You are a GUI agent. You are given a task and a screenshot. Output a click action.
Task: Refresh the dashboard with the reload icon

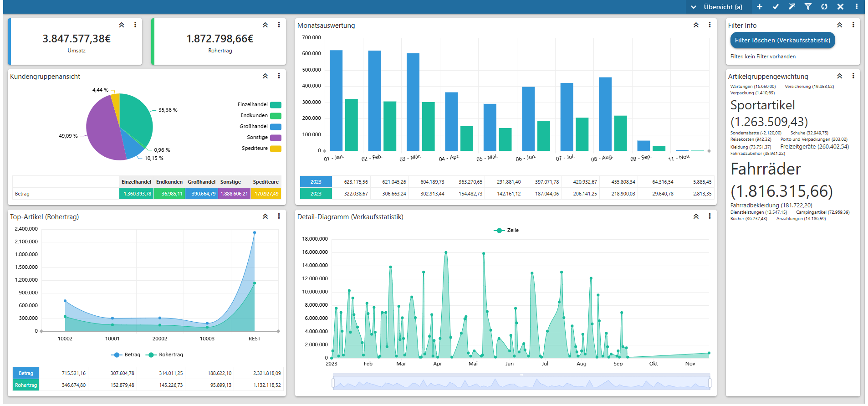coord(824,7)
